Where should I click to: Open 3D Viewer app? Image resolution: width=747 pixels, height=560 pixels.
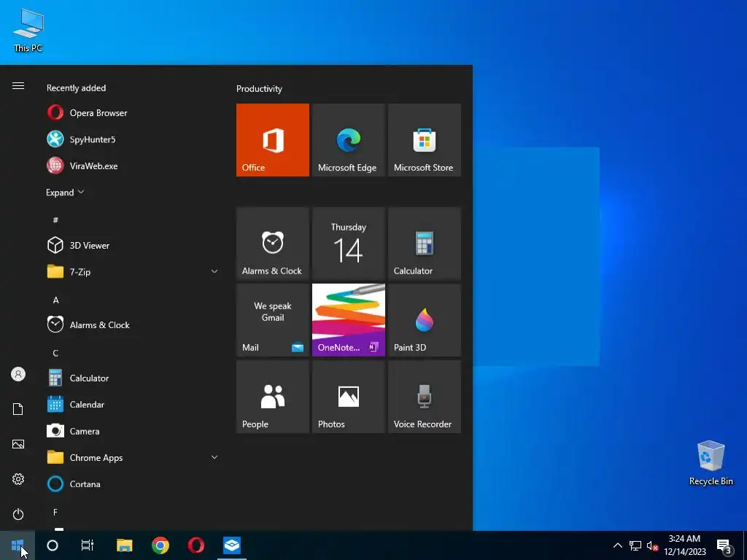[x=131, y=245]
